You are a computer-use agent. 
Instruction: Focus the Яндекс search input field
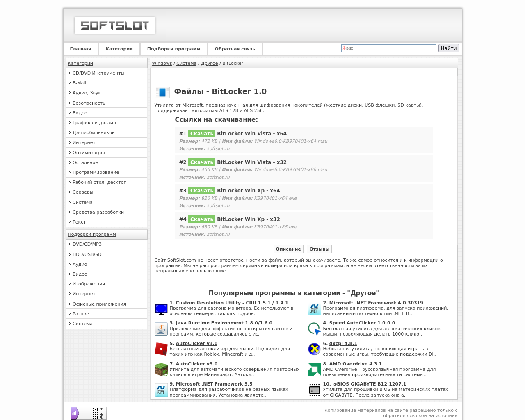tap(389, 48)
